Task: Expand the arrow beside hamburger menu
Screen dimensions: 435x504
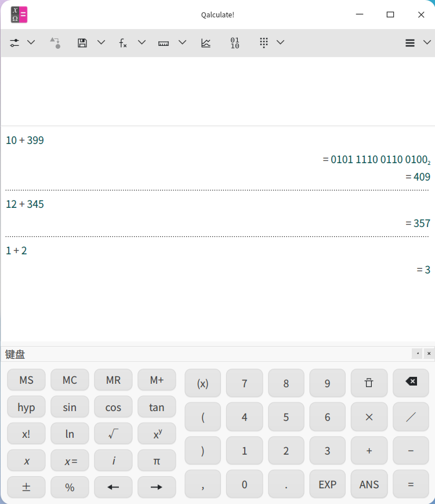Action: [x=427, y=42]
